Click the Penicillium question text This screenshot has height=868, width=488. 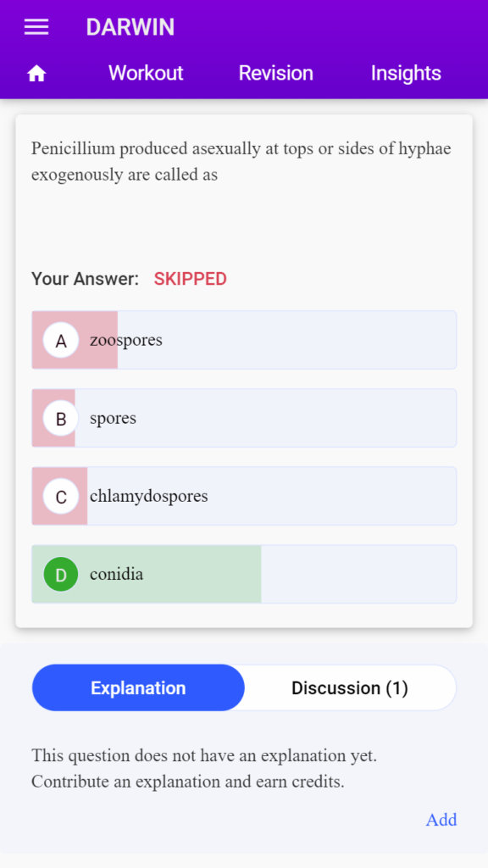[241, 162]
